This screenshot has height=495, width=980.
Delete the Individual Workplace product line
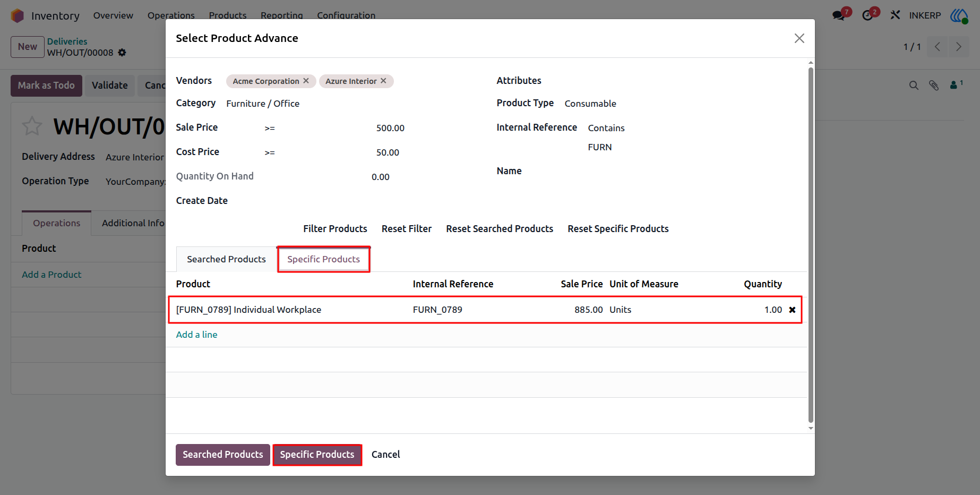[792, 310]
